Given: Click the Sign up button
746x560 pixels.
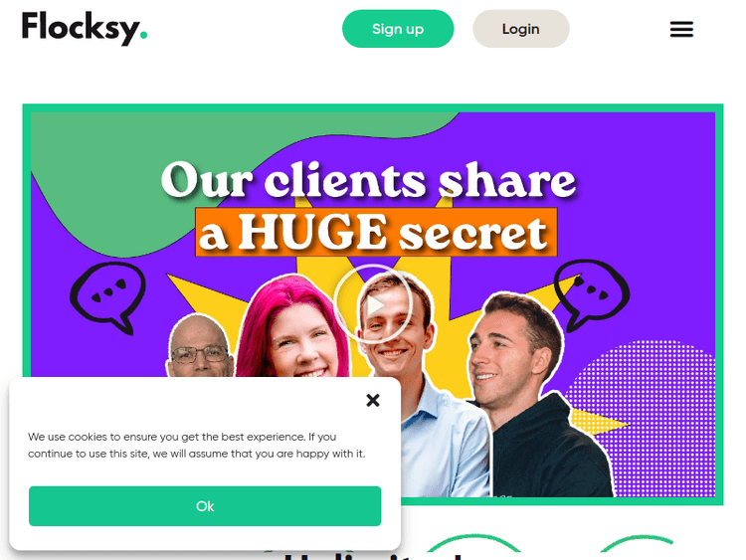Looking at the screenshot, I should coord(398,29).
